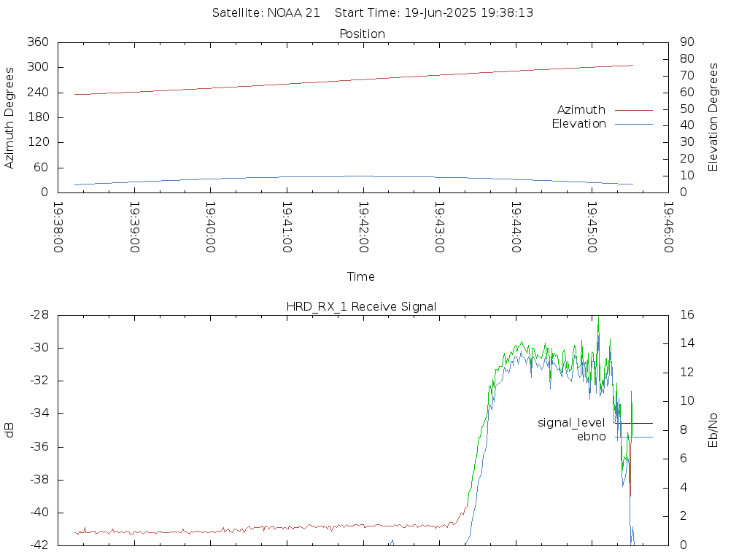Click the red Azimuth legend line sample
The image size is (747, 560).
[634, 110]
